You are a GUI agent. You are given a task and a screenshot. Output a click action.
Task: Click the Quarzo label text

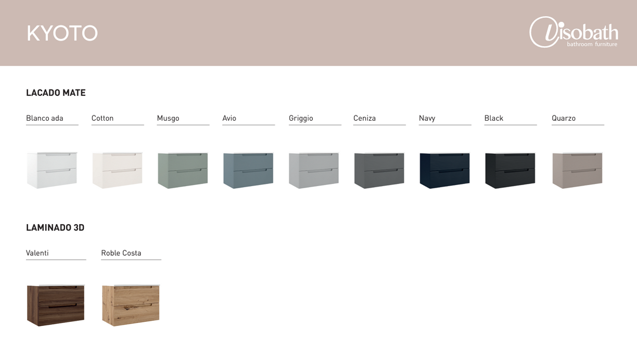[x=564, y=119]
